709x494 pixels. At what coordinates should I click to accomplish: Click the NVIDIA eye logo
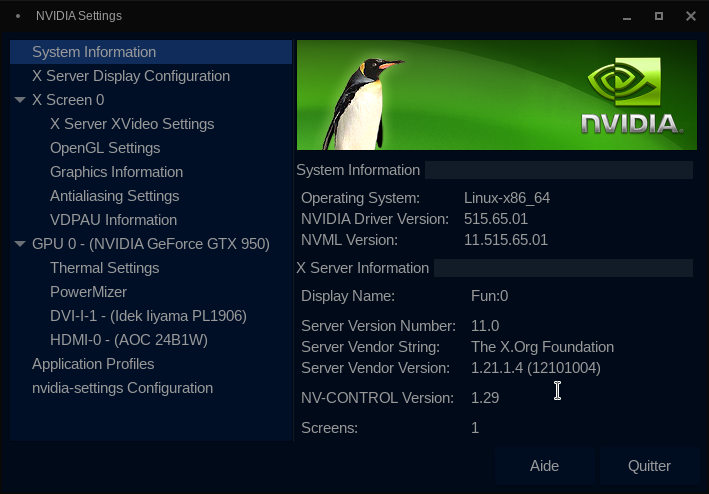coord(624,81)
